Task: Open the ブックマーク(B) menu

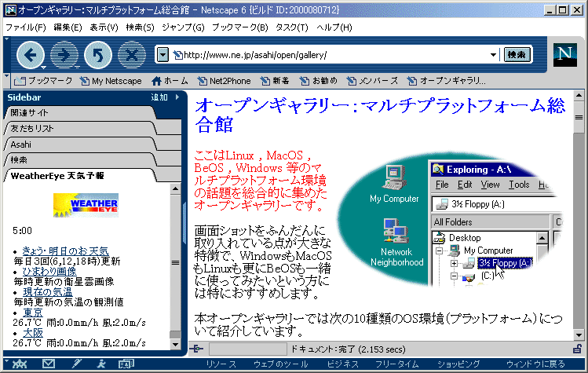Action: 240,27
